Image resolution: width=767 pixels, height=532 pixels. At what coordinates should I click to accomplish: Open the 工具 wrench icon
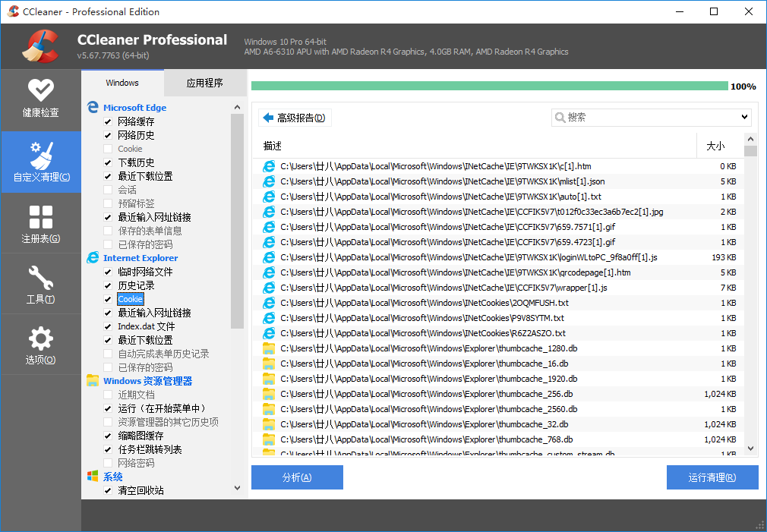40,277
